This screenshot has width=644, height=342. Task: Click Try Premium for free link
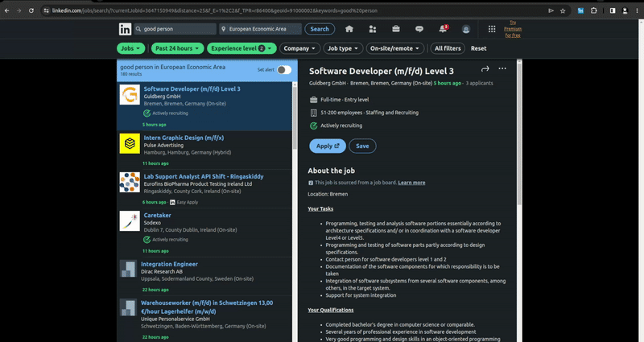click(513, 29)
